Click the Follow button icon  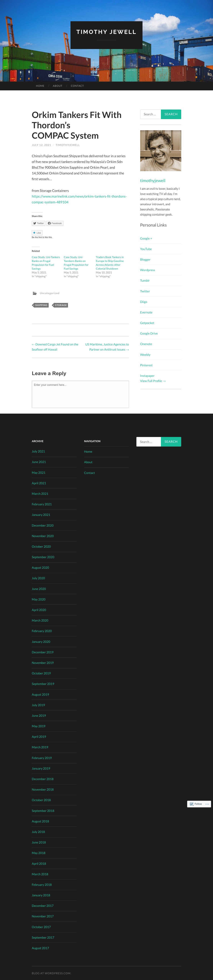pyautogui.click(x=192, y=804)
